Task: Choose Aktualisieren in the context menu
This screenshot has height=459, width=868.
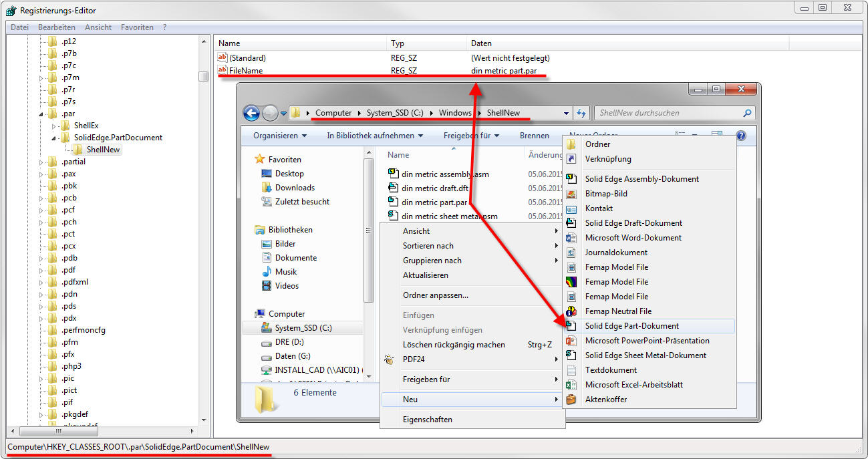Action: click(x=472, y=275)
